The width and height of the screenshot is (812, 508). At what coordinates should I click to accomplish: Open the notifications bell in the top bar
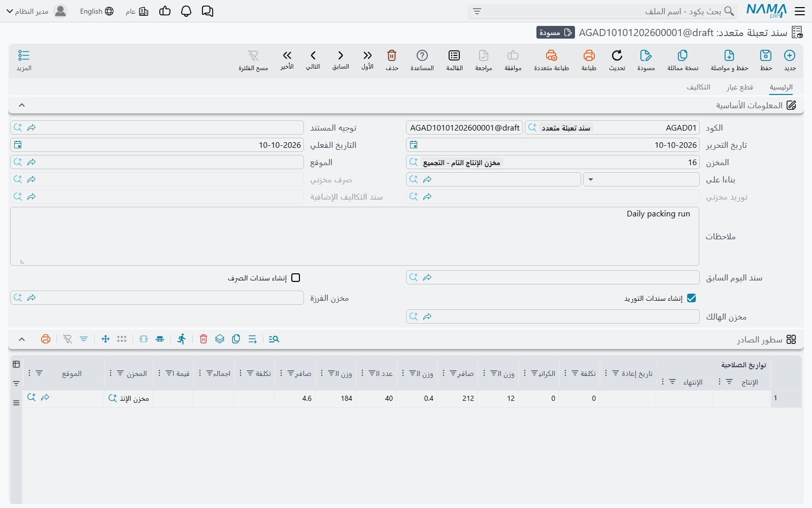click(186, 11)
